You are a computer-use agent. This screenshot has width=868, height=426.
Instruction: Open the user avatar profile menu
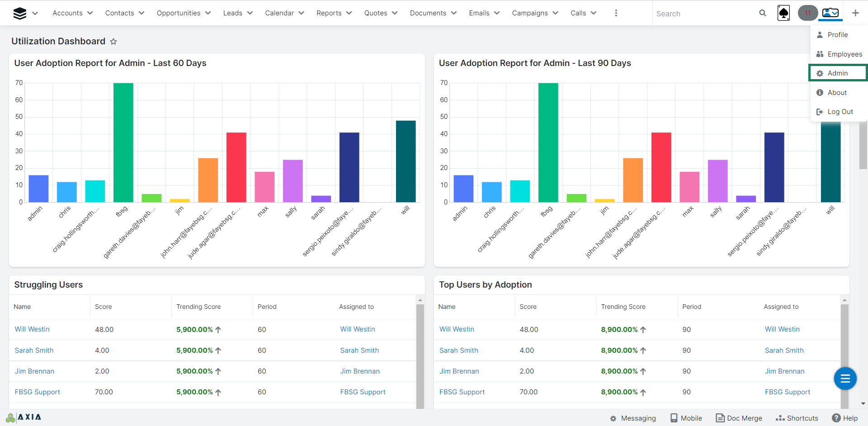point(830,13)
